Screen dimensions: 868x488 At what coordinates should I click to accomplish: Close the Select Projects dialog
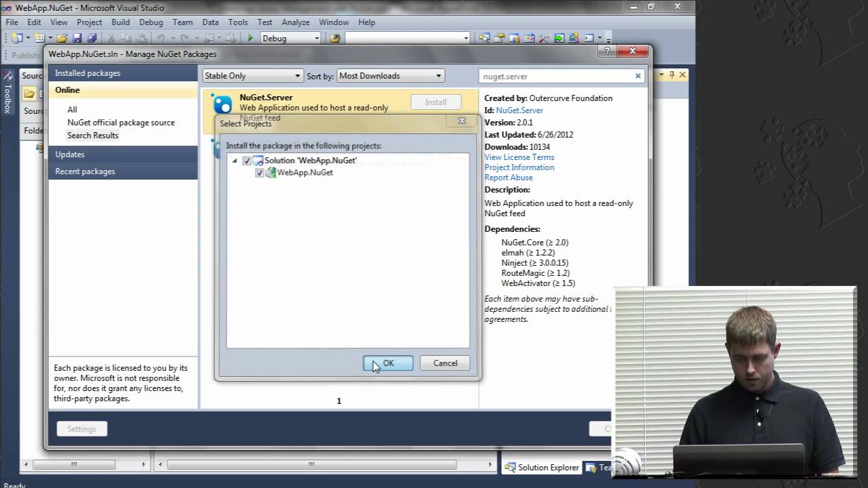(x=462, y=121)
